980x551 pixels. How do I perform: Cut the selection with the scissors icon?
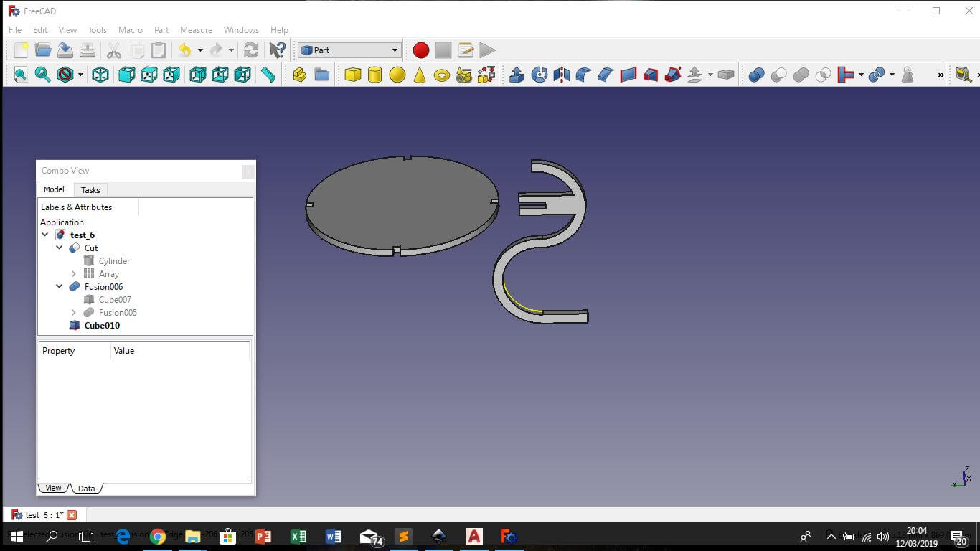114,50
